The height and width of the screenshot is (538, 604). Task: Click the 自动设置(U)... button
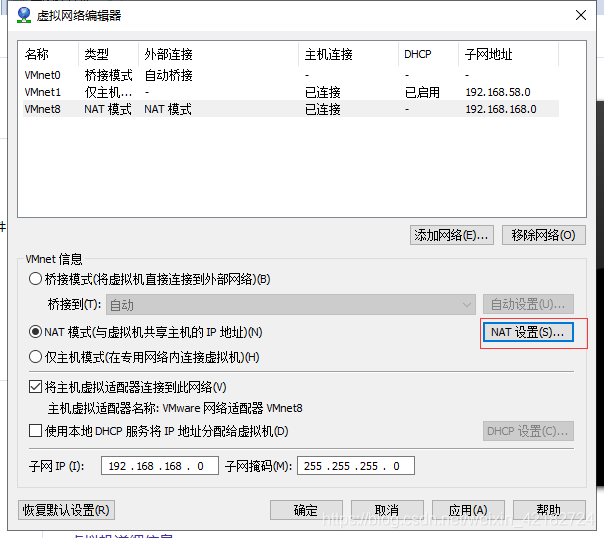coord(528,304)
